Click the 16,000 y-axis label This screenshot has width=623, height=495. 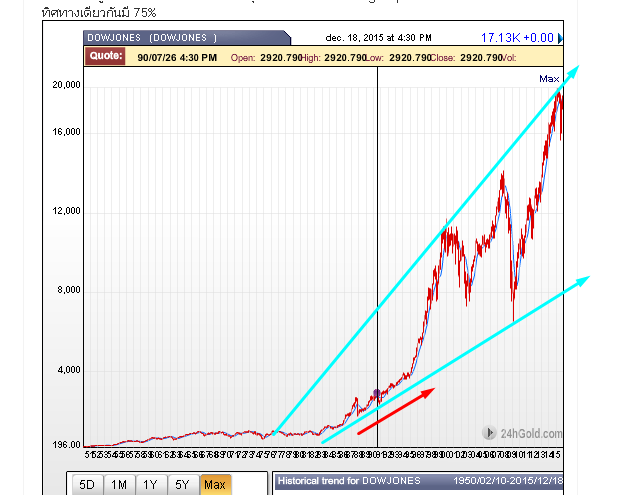click(66, 132)
